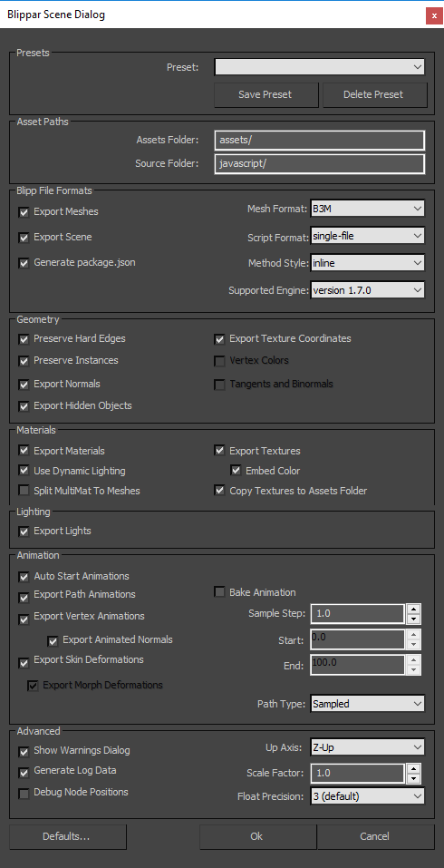Click the Sample Step value field
Image resolution: width=444 pixels, height=868 pixels.
[357, 614]
